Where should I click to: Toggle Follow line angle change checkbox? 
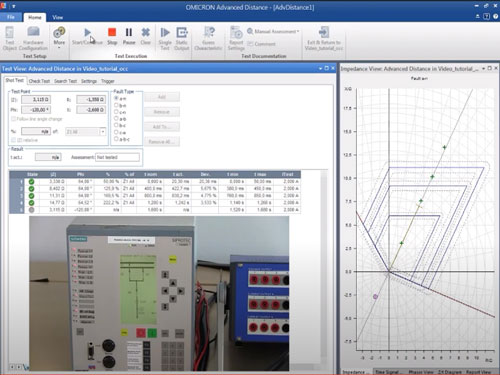14,119
